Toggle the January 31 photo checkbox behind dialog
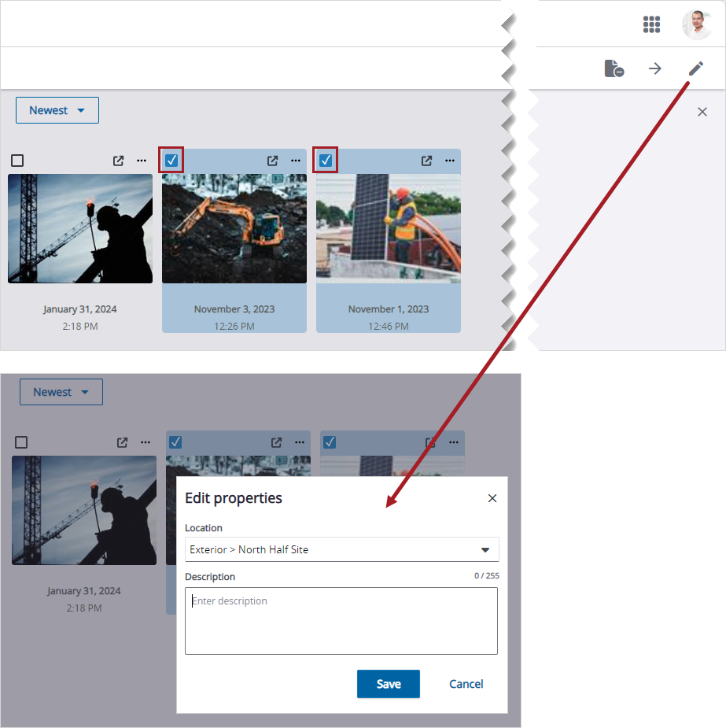726x728 pixels. (x=21, y=442)
